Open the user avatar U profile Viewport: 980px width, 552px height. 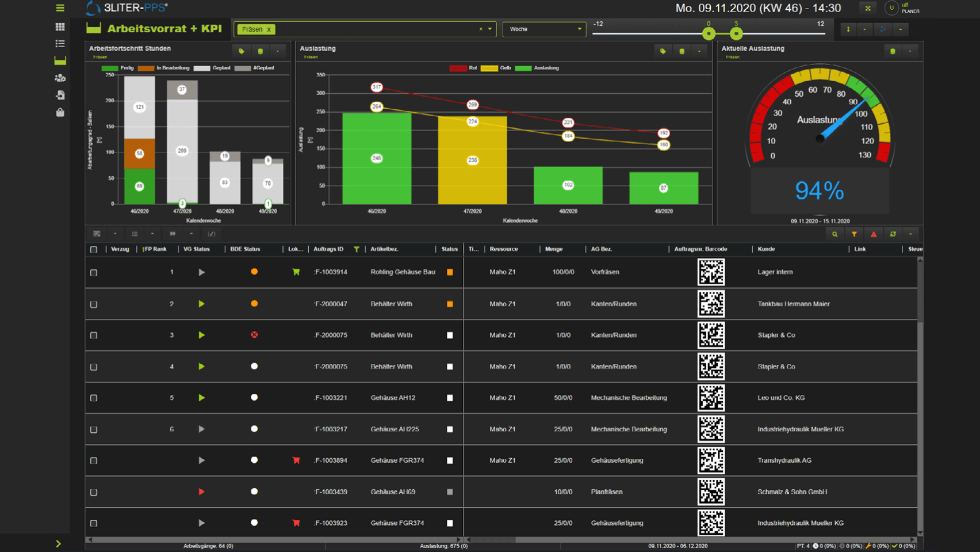[x=891, y=8]
